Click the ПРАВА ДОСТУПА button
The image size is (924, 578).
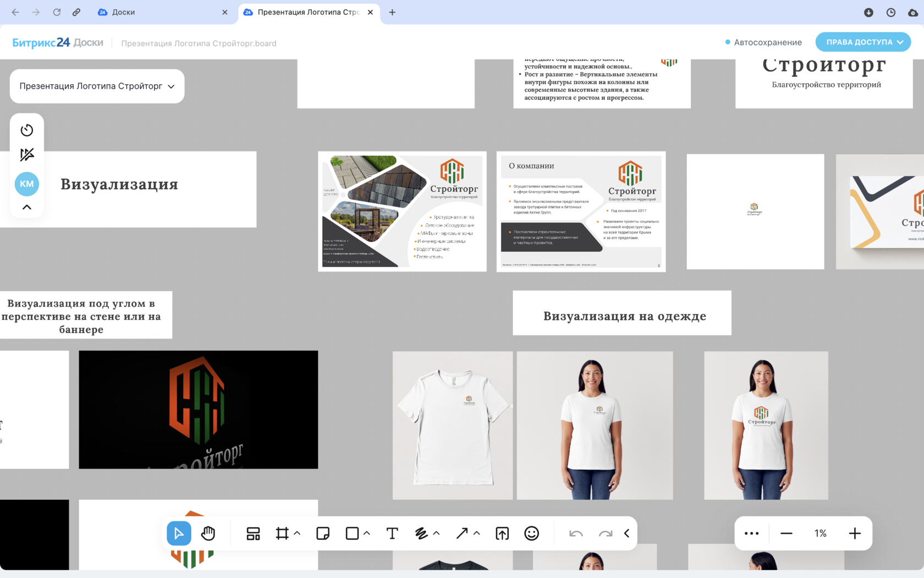[x=863, y=42]
